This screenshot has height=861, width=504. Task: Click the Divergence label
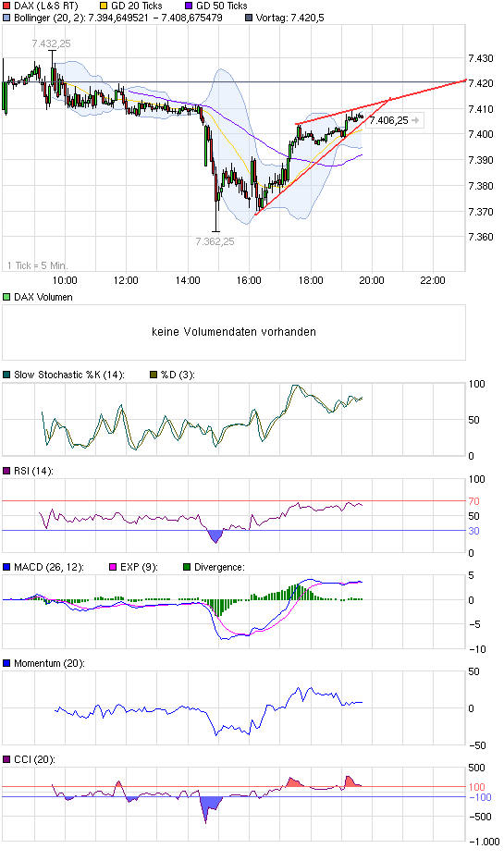coord(219,567)
